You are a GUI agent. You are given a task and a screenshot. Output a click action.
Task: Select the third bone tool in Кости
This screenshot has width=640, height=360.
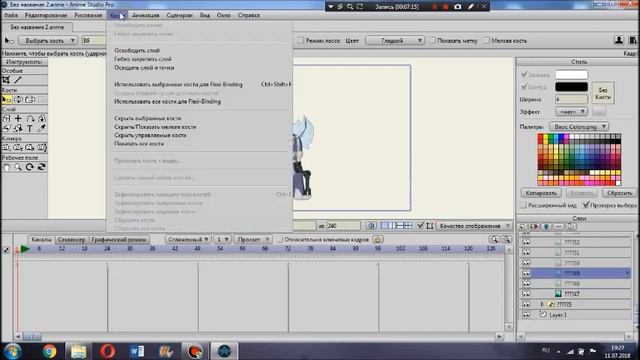30,99
